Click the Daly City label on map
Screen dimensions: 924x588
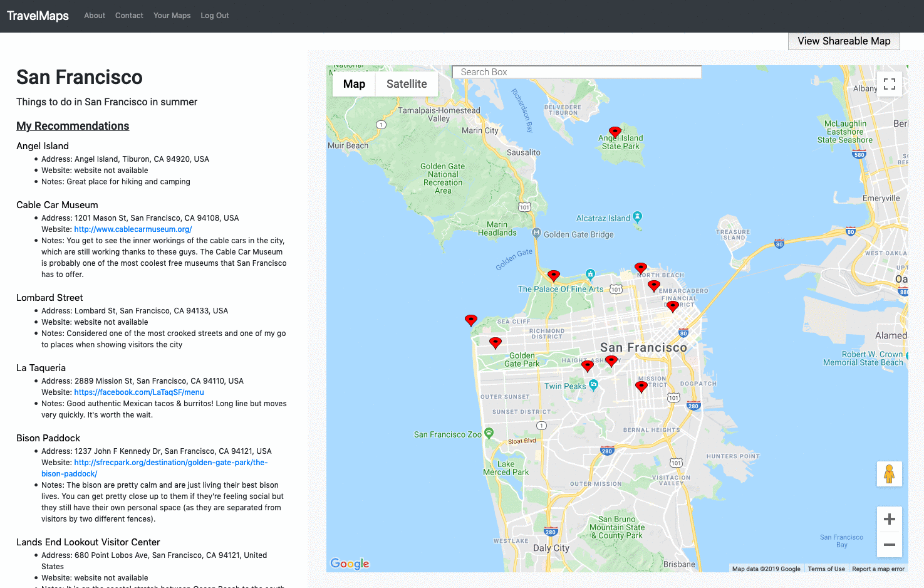551,548
